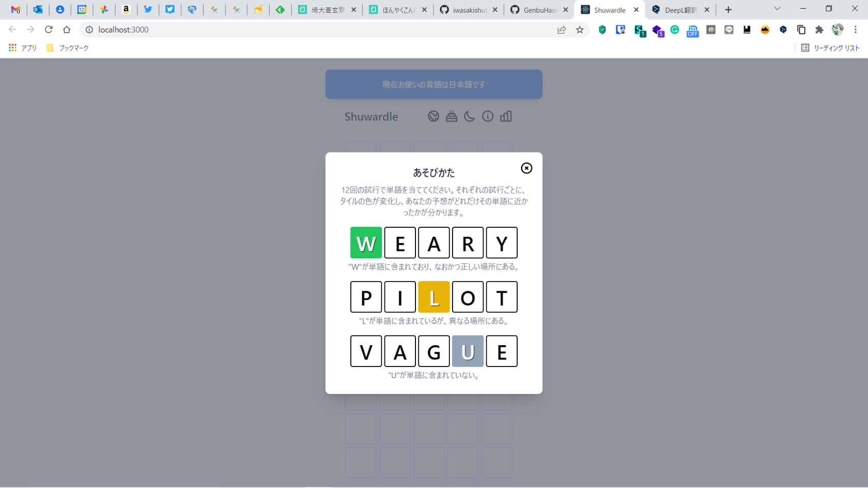Switch to the ほんやくこんにゃく tab
This screenshot has height=488, width=868.
pos(398,10)
